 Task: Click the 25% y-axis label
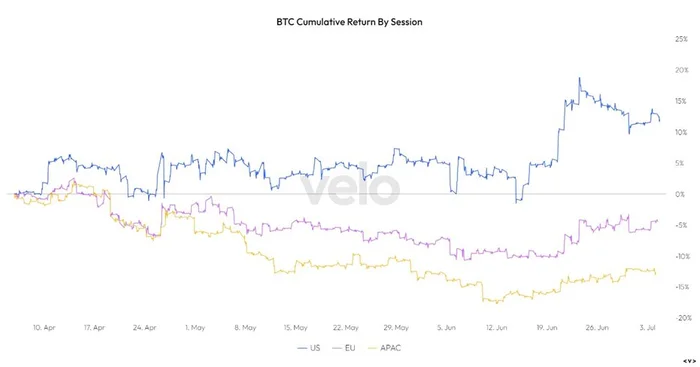(681, 39)
